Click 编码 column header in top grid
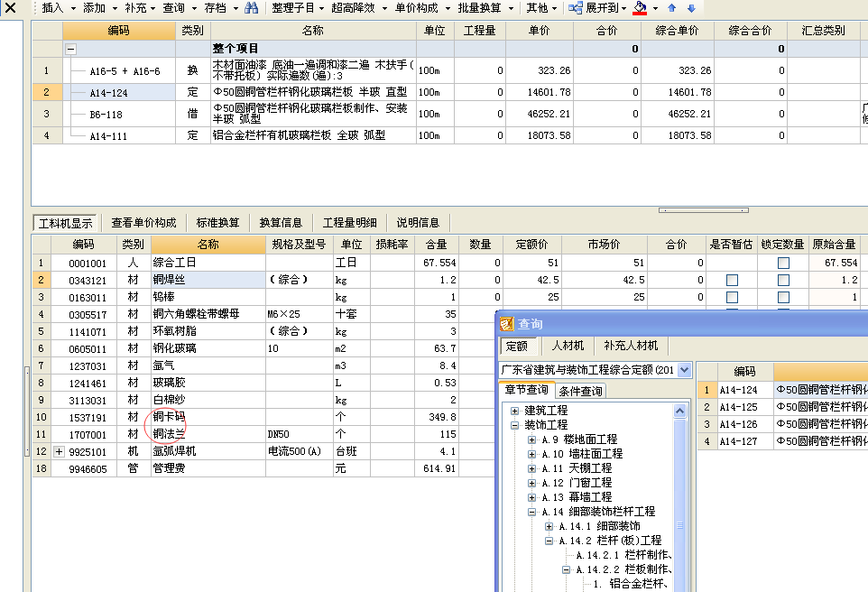This screenshot has height=592, width=868. click(x=118, y=31)
